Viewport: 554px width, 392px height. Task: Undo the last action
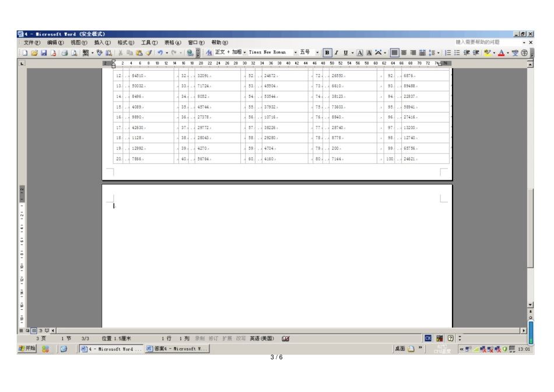(160, 52)
